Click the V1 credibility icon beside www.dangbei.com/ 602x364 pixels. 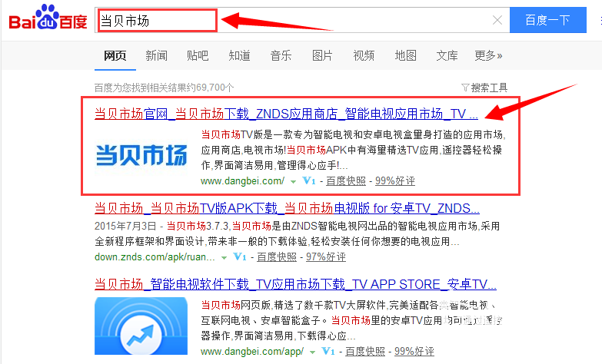[x=311, y=181]
